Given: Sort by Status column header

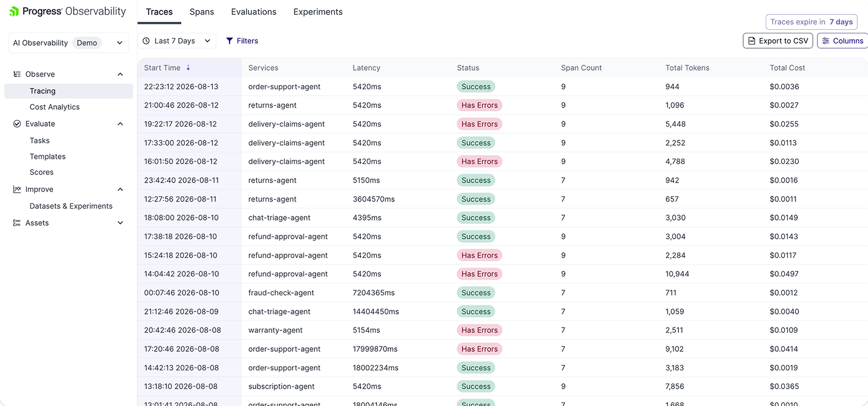Looking at the screenshot, I should coord(468,68).
